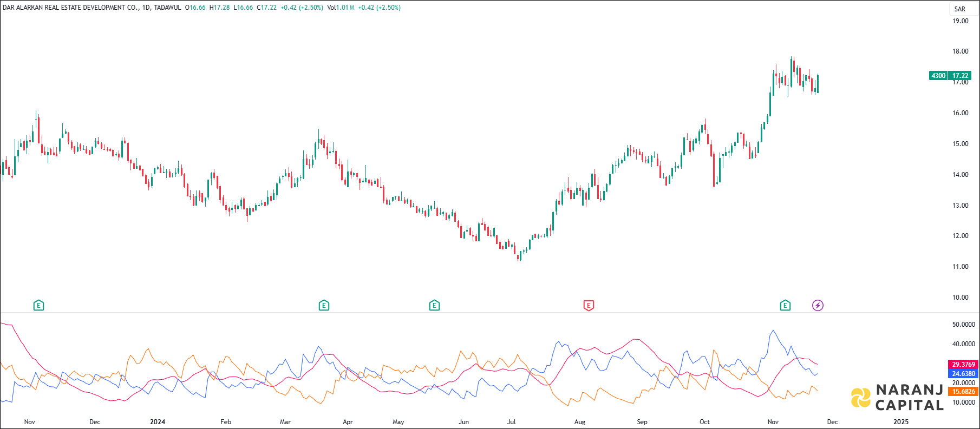Click the green 4300 symbol tag
Viewport: 980px width, 429px height.
click(x=938, y=76)
